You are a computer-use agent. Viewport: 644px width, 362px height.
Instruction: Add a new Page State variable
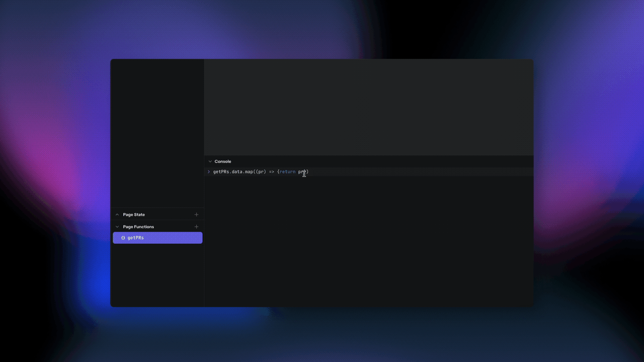point(196,214)
